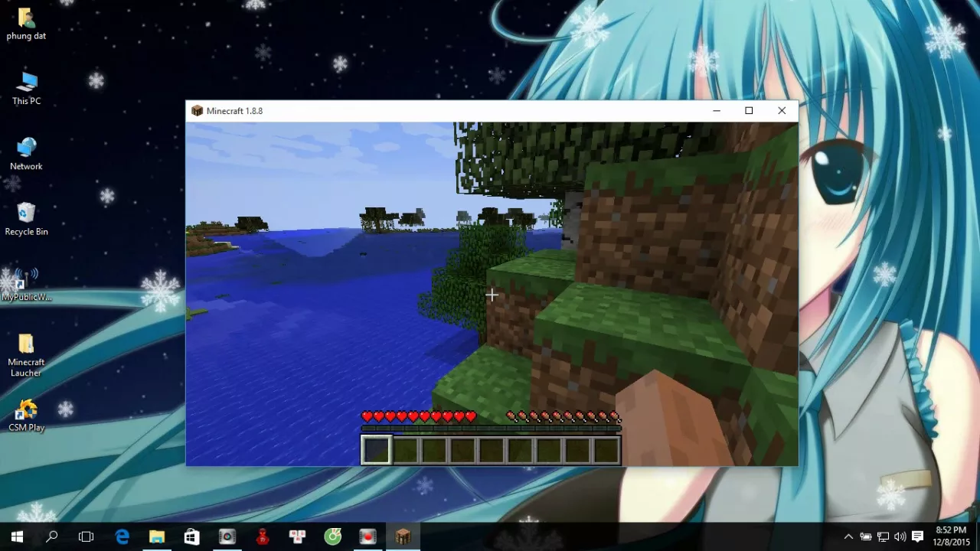Image resolution: width=980 pixels, height=551 pixels.
Task: Open the phung dat user folder icon
Action: click(x=26, y=24)
